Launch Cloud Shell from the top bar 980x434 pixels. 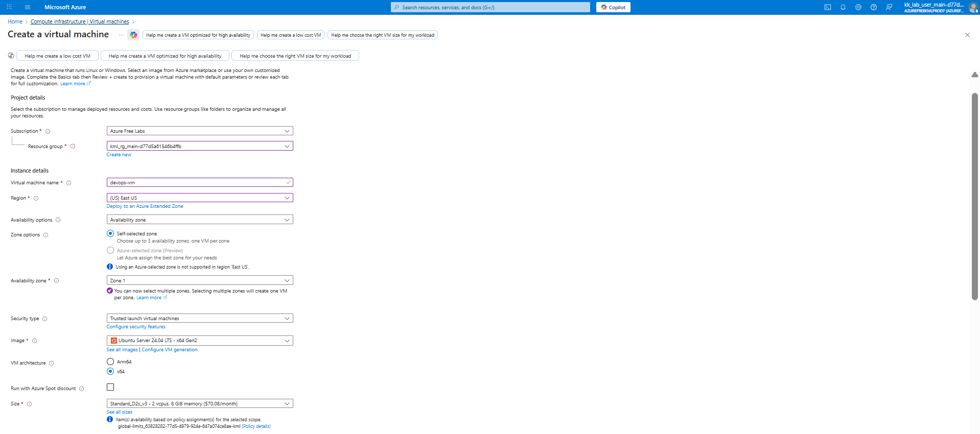click(x=828, y=7)
